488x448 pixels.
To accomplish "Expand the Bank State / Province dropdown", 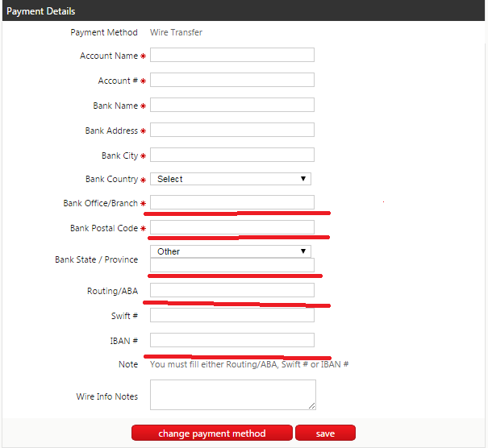I will click(x=231, y=251).
